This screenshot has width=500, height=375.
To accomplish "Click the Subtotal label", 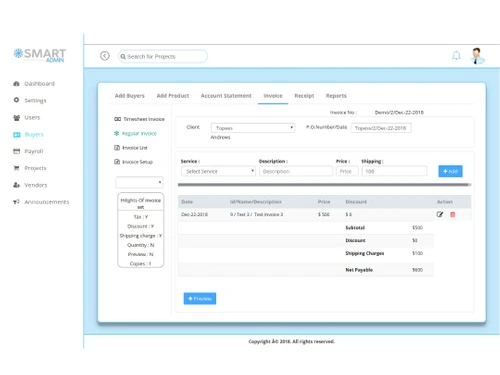I will click(x=355, y=228).
